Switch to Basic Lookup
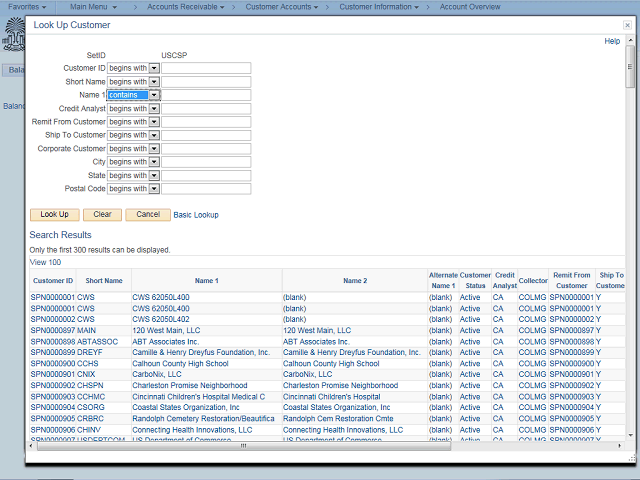Viewport: 640px width, 480px height. [x=196, y=215]
